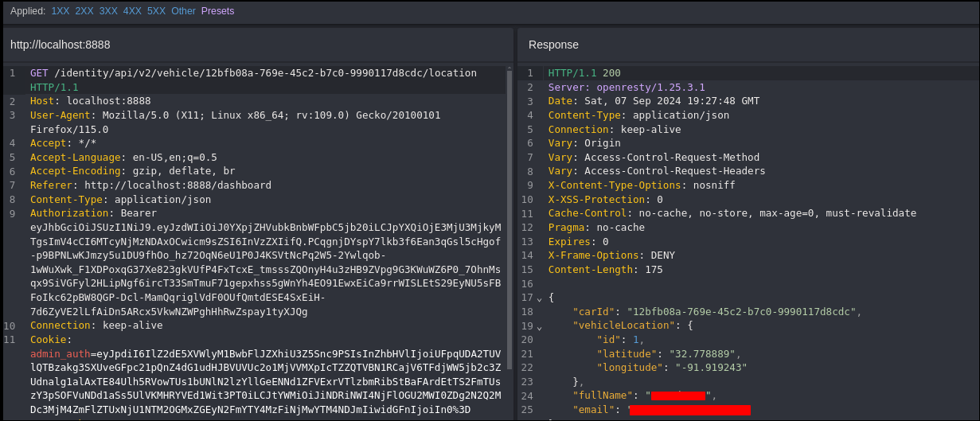The image size is (980, 421).
Task: Collapse the vehicleLocation object at line 19
Action: (539, 326)
